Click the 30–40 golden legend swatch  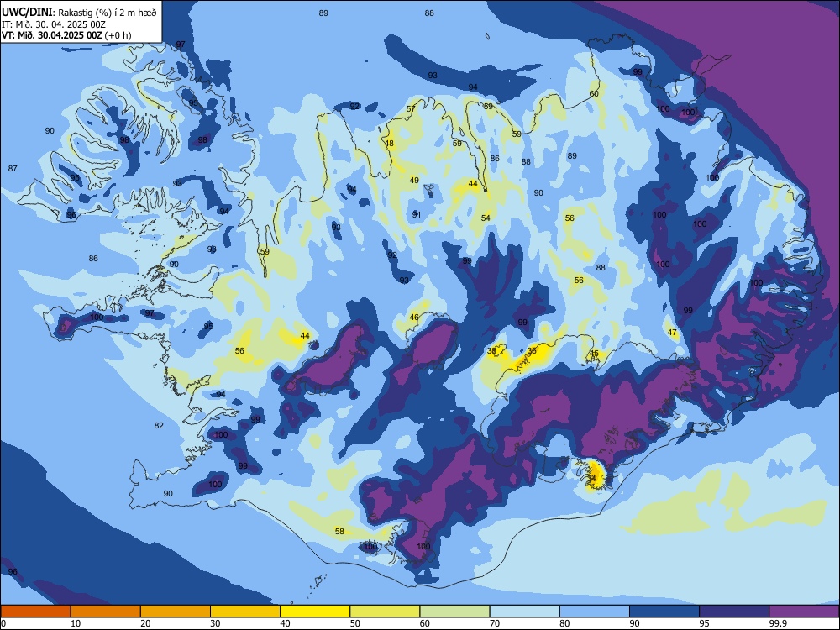245,612
